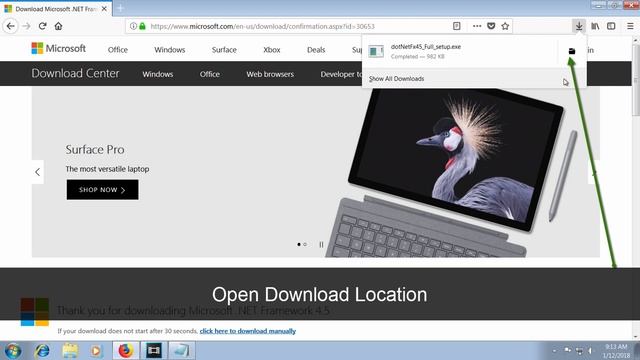Select Office in Download Center bar
Screen dimensions: 640x360
[x=210, y=74]
